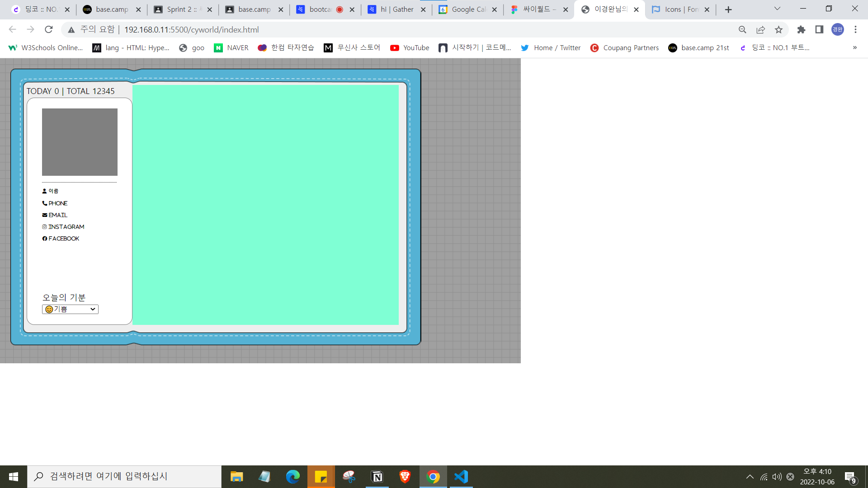868x488 pixels.
Task: Open the zoom magnifier icon in address bar
Action: [x=742, y=30]
